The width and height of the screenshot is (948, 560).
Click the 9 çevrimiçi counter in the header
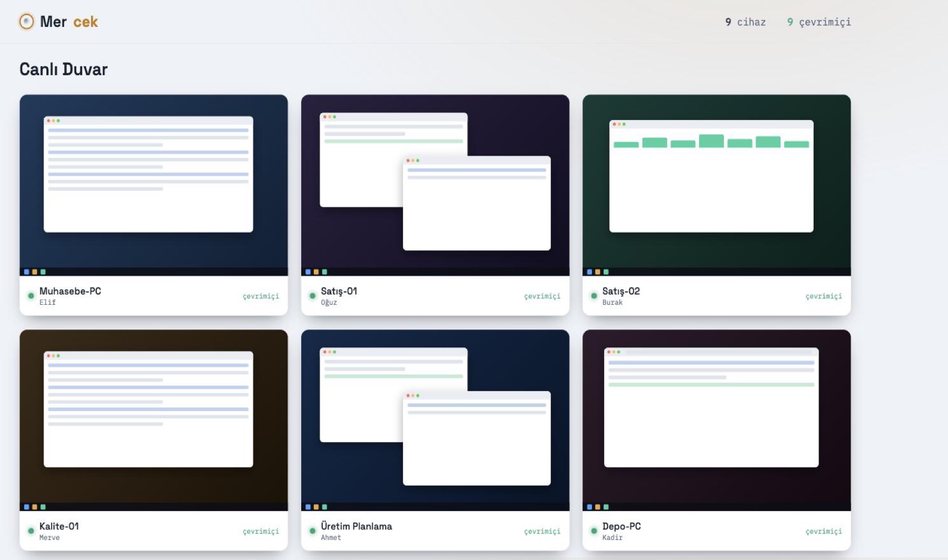pyautogui.click(x=819, y=22)
